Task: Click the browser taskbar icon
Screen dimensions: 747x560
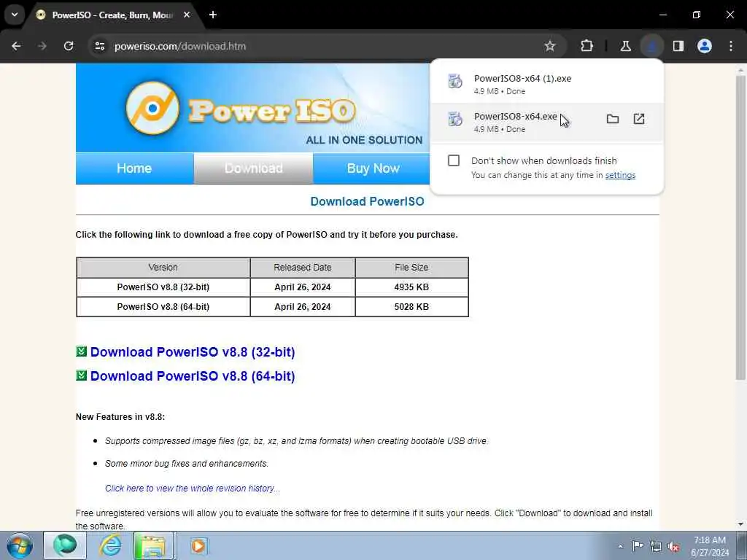Action: (x=65, y=545)
